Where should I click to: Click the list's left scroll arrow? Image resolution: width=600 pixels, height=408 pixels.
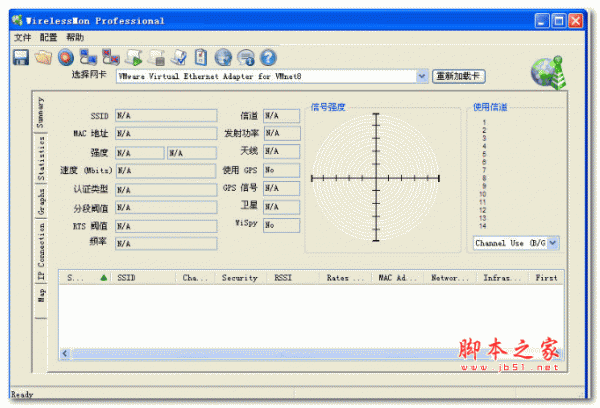[65, 353]
